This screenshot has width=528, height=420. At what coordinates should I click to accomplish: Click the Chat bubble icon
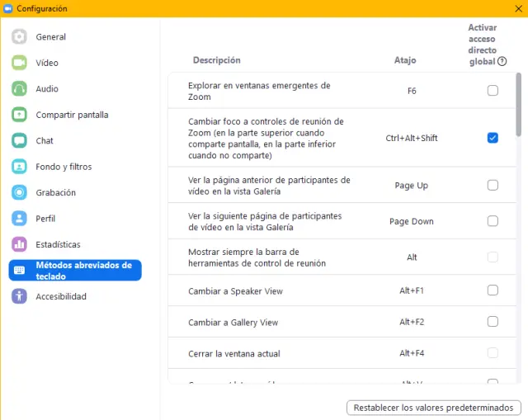[x=20, y=141]
